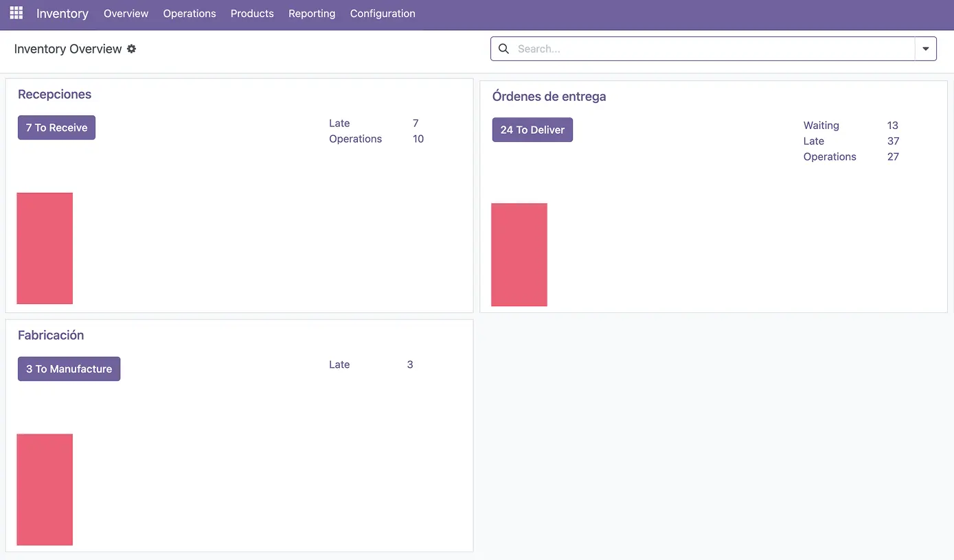
Task: Click the Inventory Overview gear icon
Action: tap(131, 49)
